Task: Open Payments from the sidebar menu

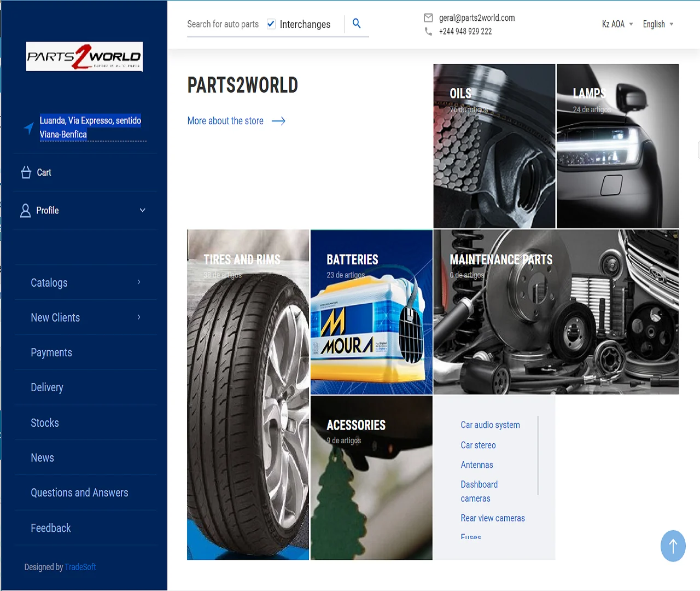Action: [x=51, y=352]
